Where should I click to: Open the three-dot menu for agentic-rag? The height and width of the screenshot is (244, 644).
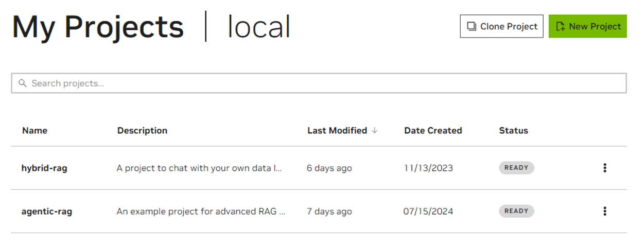(x=605, y=211)
